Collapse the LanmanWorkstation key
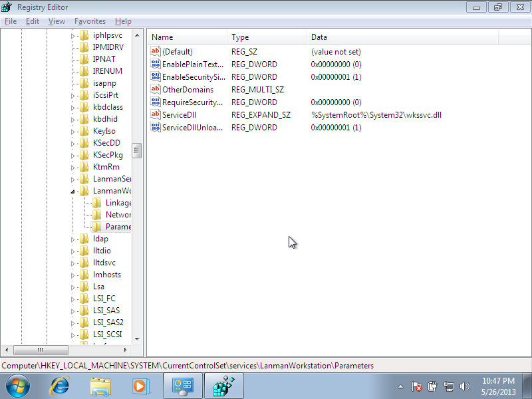This screenshot has height=399, width=532. [72, 192]
